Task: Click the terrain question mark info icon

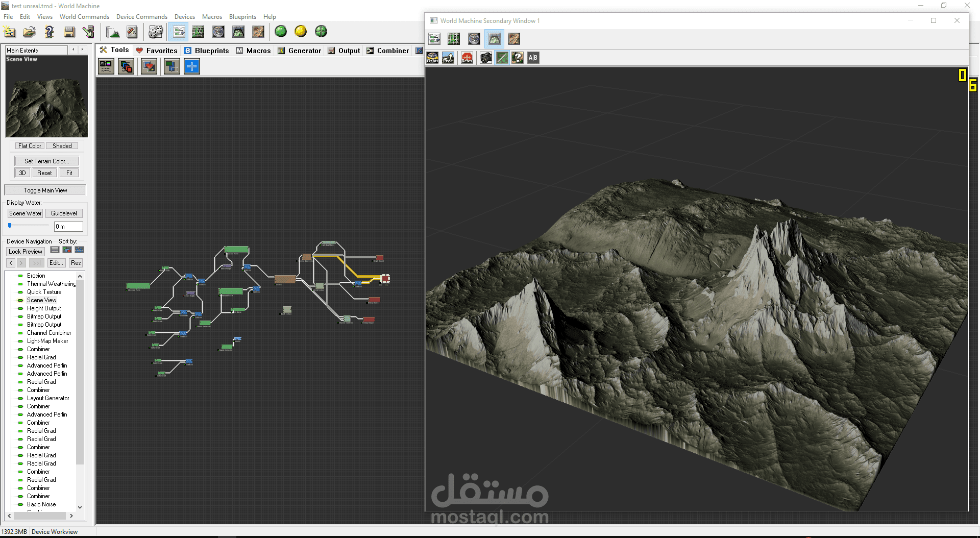Action: (518, 58)
